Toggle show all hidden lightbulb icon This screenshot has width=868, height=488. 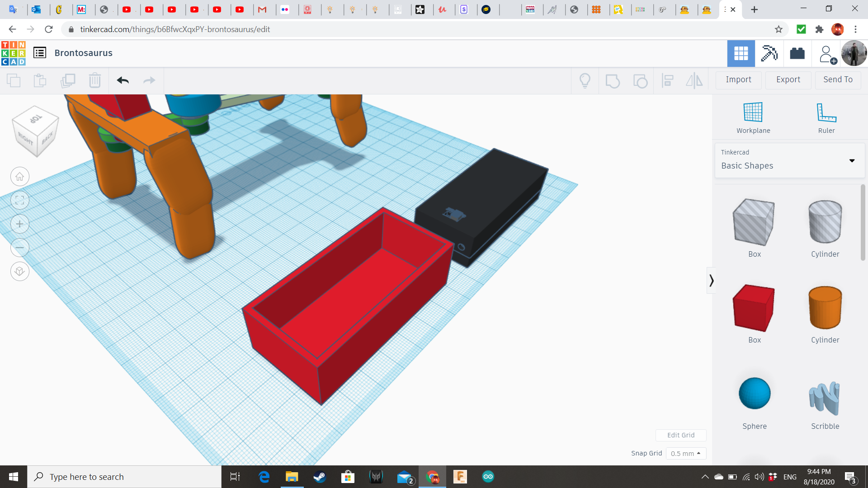coord(585,81)
